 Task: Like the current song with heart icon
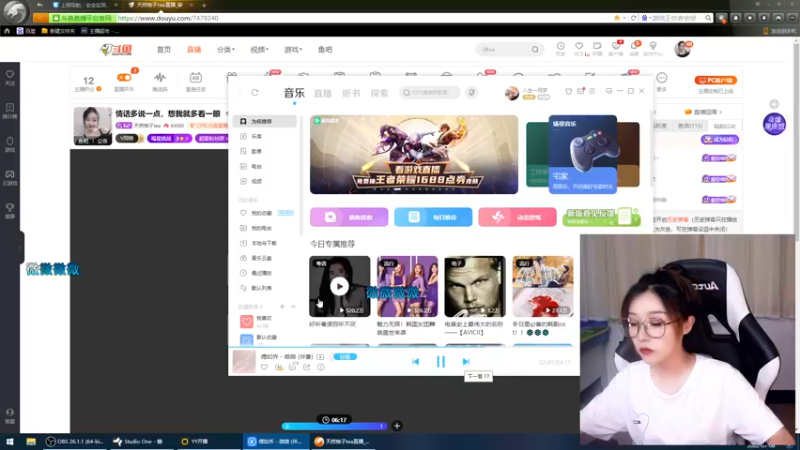(x=264, y=367)
